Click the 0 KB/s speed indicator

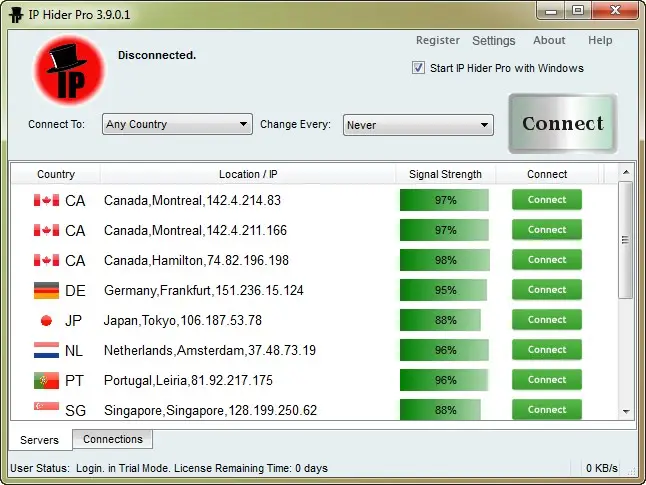pos(602,468)
